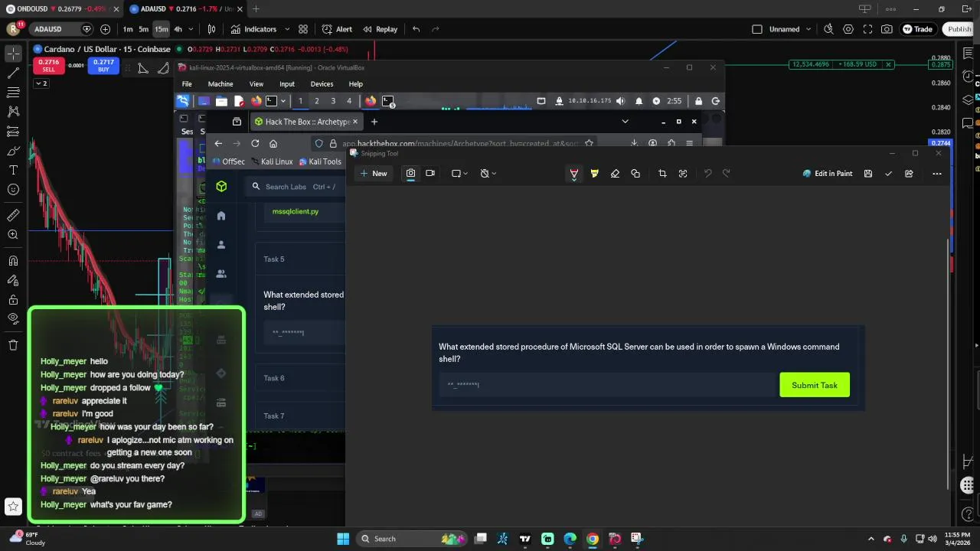Switch Snipping Tool to snip camera mode

tap(410, 174)
